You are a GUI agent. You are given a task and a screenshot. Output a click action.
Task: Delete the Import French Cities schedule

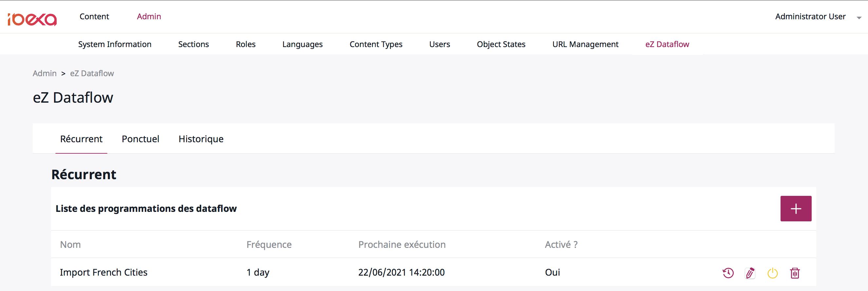(795, 273)
